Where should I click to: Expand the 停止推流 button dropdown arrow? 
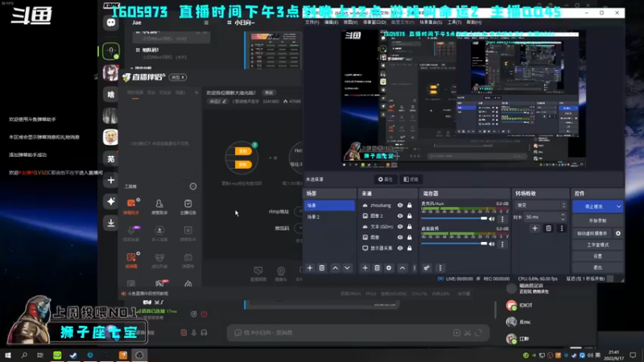[618, 207]
